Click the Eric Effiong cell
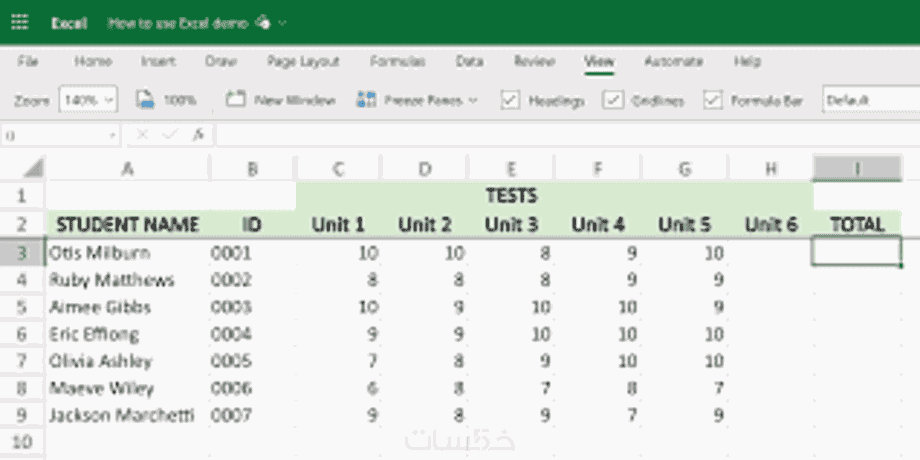This screenshot has height=460, width=920. pyautogui.click(x=127, y=334)
